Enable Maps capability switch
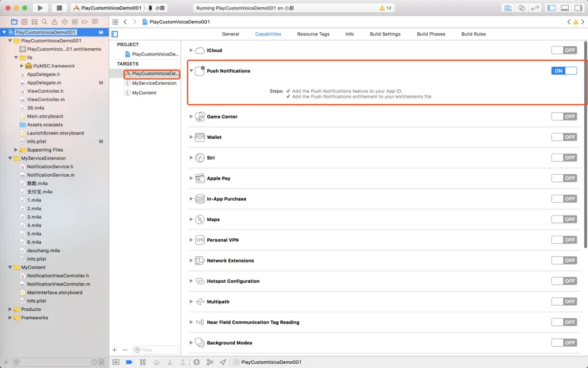Image resolution: width=588 pixels, height=368 pixels. point(564,219)
